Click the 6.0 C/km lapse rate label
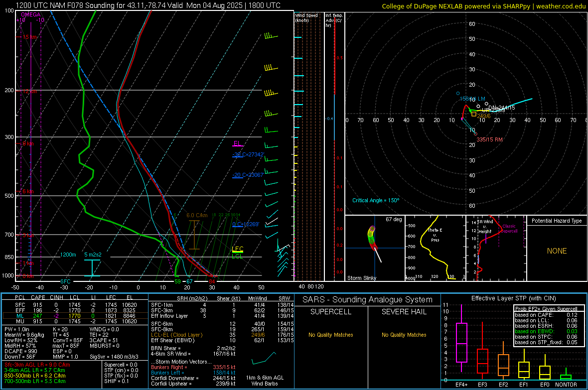 coord(197,215)
